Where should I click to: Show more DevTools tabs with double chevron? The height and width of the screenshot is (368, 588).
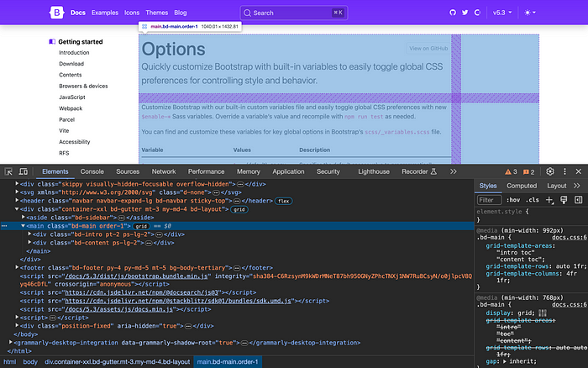[x=454, y=171]
